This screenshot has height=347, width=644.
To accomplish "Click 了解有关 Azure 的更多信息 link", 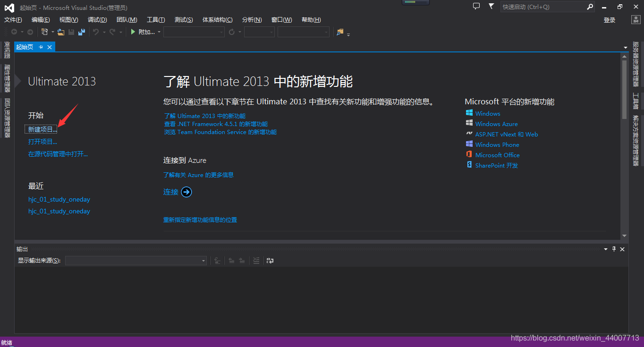I will click(x=198, y=175).
